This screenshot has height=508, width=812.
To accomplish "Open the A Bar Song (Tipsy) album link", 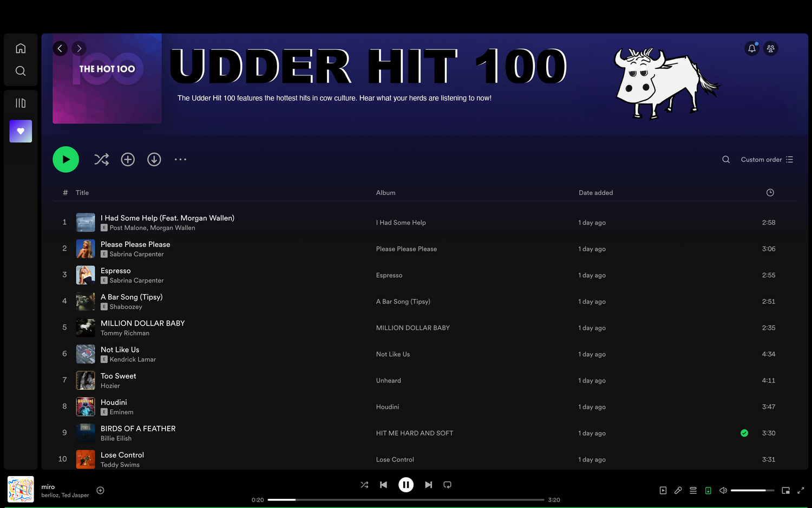I will pos(403,302).
